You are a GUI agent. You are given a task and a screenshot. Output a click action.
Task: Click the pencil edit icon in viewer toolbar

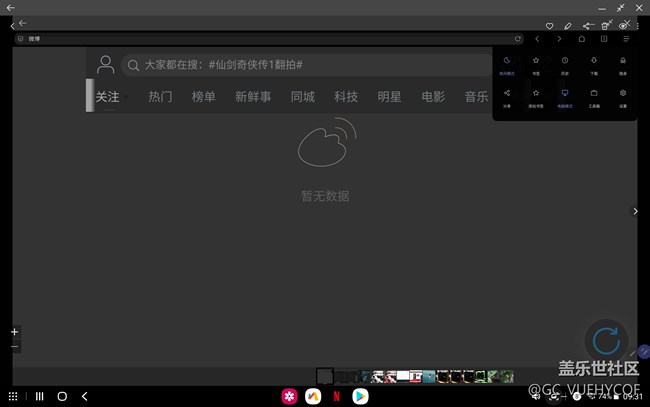(x=568, y=26)
